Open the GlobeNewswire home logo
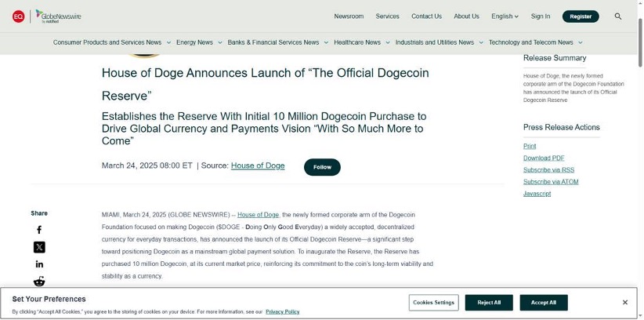The height and width of the screenshot is (320, 644). tap(58, 16)
